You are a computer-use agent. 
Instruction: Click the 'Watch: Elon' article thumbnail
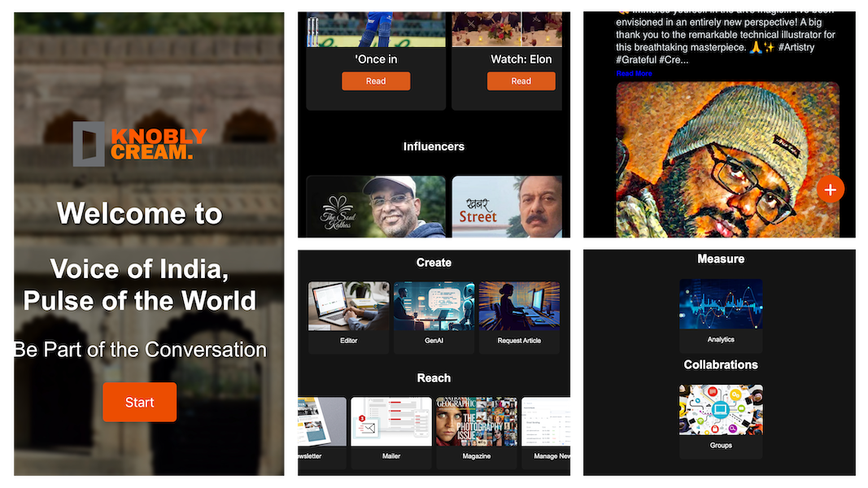tap(507, 28)
